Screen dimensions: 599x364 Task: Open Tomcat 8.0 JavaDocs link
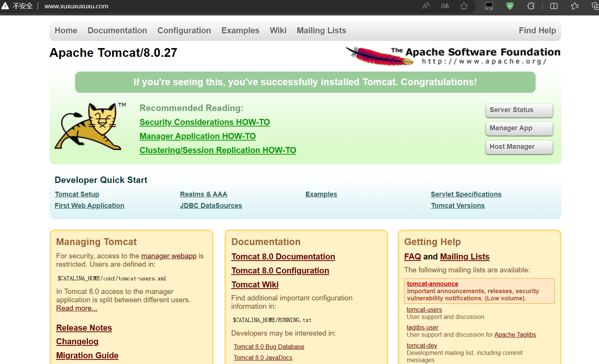(x=263, y=358)
